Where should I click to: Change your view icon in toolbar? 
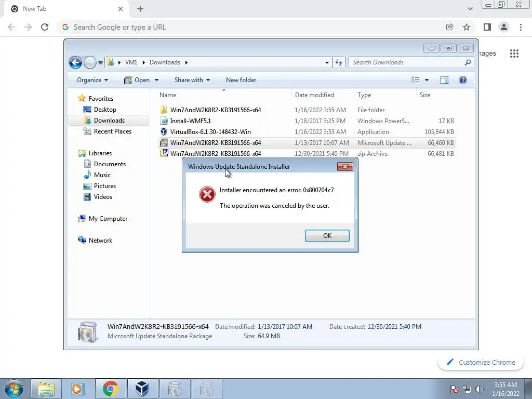(416, 80)
